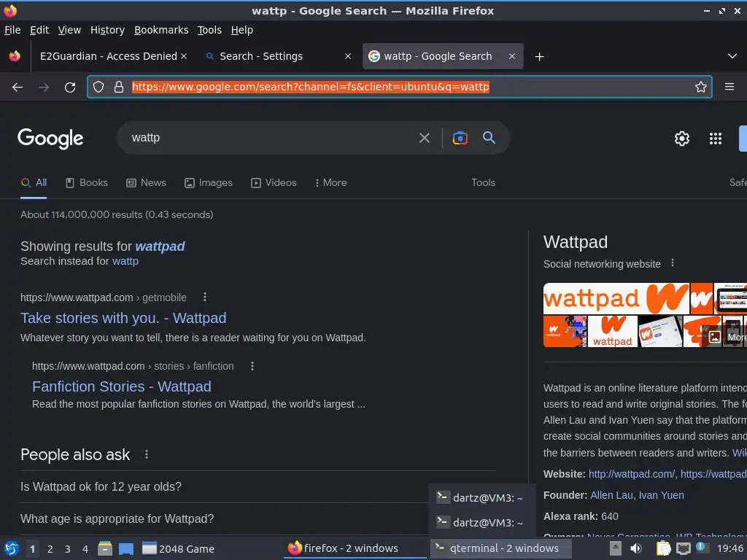Open the View menu
The image size is (747, 560).
[x=69, y=30]
